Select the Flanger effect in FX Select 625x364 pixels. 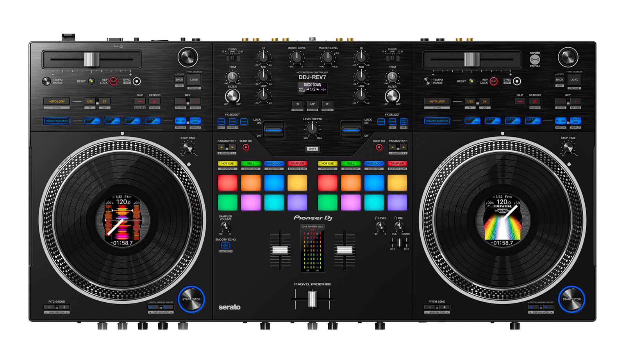[x=244, y=122]
